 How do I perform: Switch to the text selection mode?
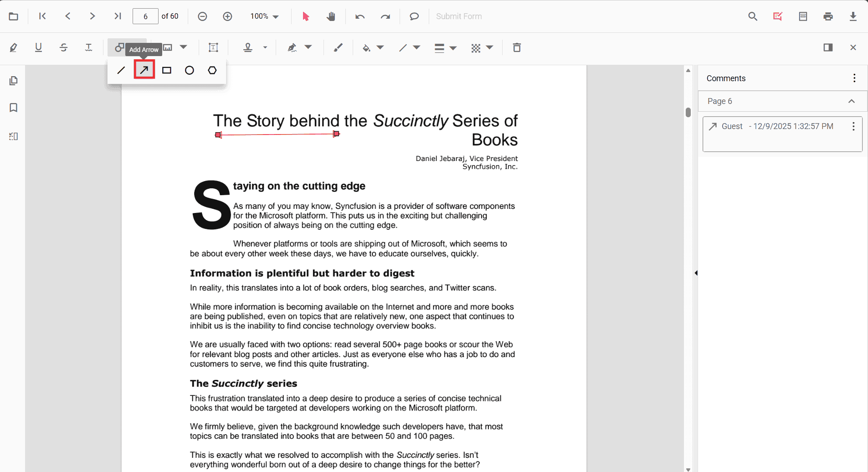pos(306,16)
